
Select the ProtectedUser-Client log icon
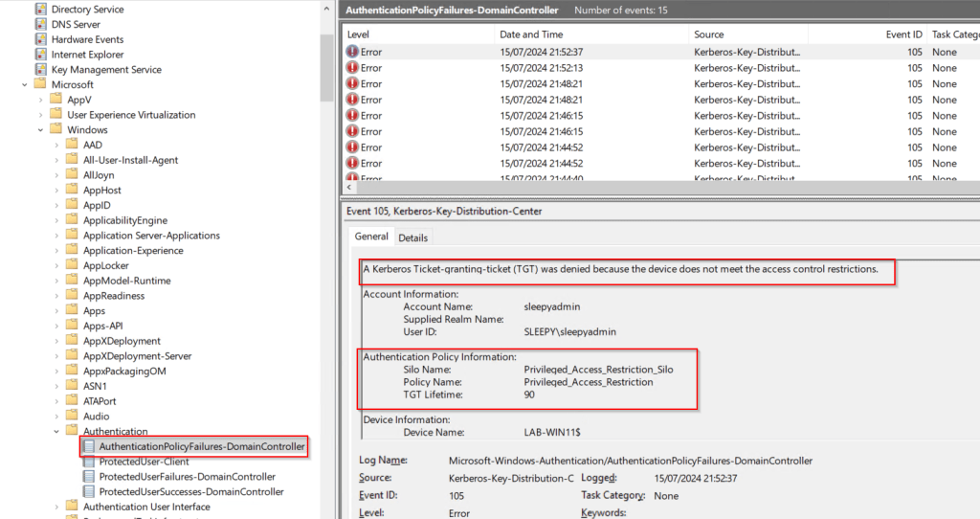(x=89, y=462)
